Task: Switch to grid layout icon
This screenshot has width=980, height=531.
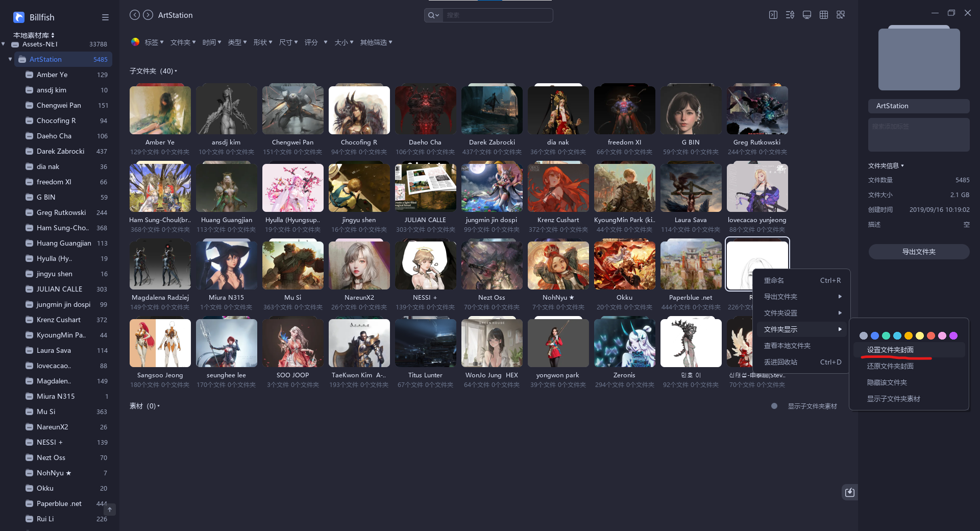Action: click(x=824, y=15)
